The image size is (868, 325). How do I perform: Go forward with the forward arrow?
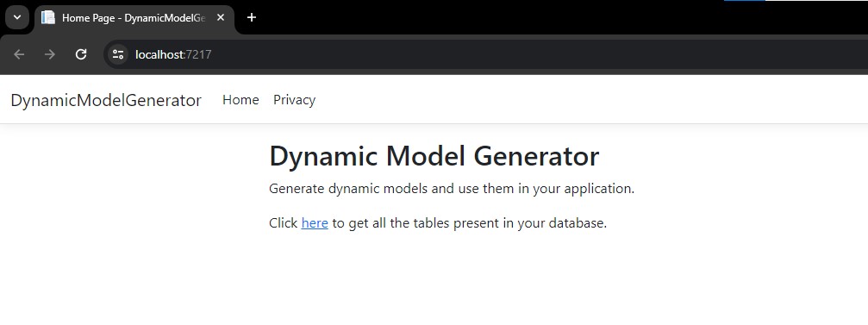pos(50,54)
